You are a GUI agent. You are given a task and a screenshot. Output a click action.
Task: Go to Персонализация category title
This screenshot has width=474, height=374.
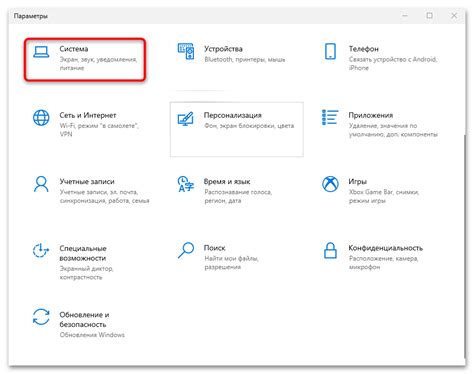[x=233, y=115]
